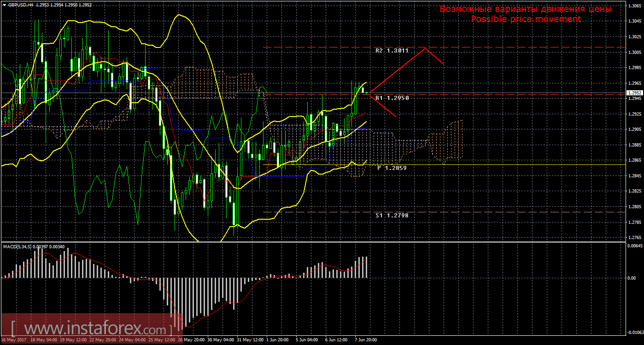Click the 1.3065 price scale value
This screenshot has height=345, width=644.
(635, 6)
